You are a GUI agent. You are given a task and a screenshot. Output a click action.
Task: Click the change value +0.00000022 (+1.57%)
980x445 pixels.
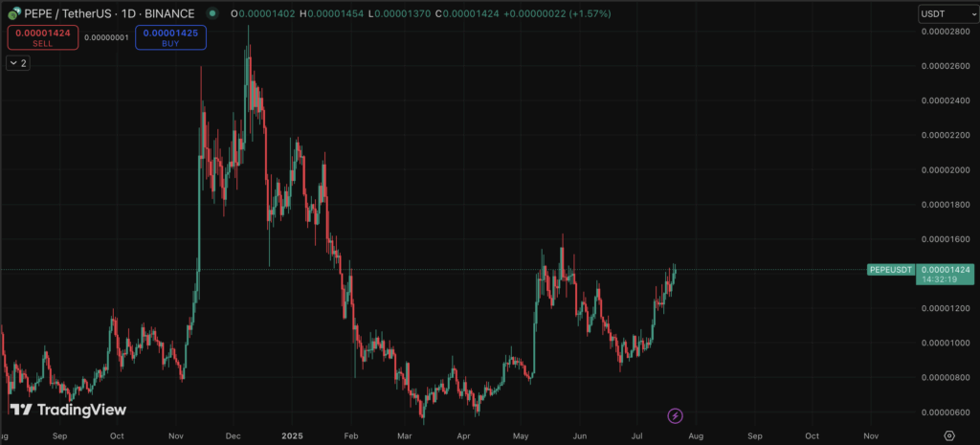(x=558, y=13)
